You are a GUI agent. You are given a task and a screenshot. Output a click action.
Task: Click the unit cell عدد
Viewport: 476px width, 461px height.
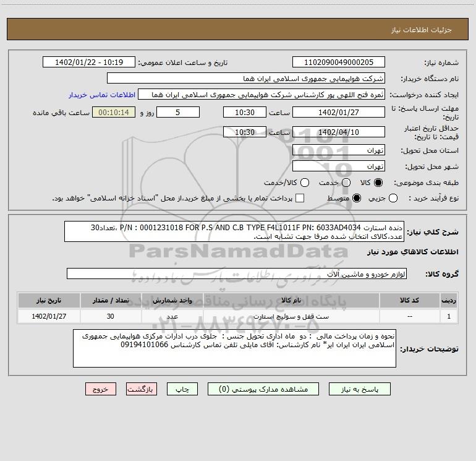[172, 316]
